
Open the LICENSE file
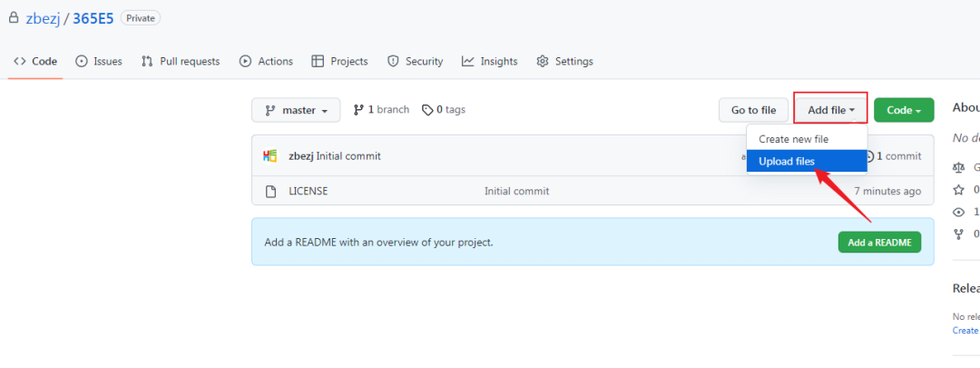pyautogui.click(x=309, y=191)
